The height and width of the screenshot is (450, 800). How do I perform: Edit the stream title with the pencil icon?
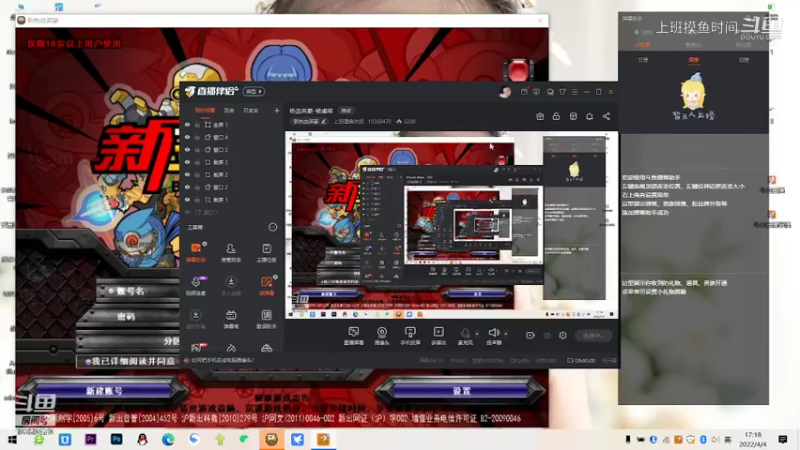click(323, 121)
